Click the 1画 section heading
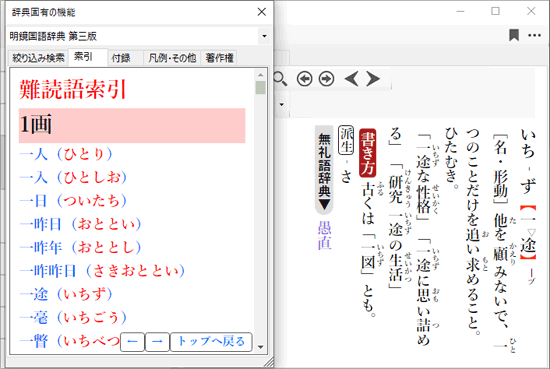 pyautogui.click(x=132, y=125)
